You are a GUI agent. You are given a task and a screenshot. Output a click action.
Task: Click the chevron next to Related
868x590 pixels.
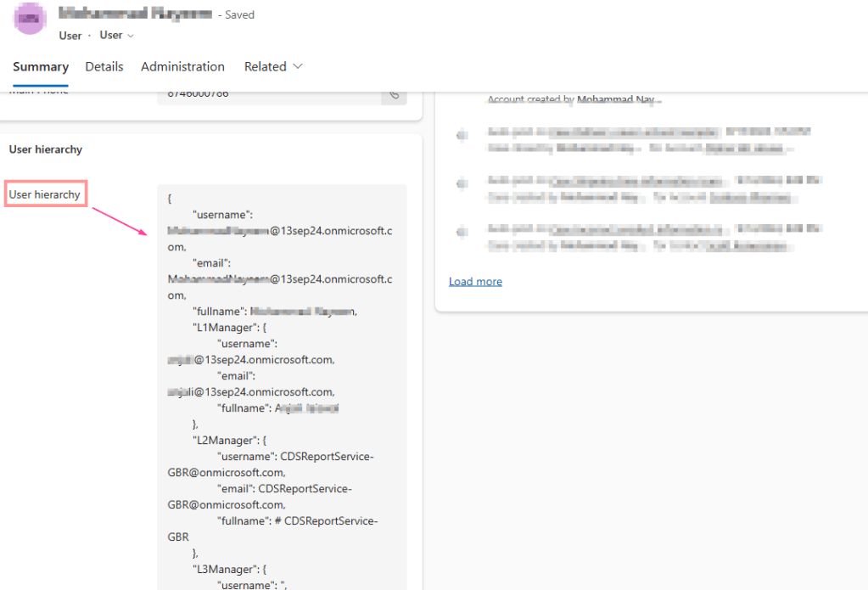pyautogui.click(x=298, y=66)
